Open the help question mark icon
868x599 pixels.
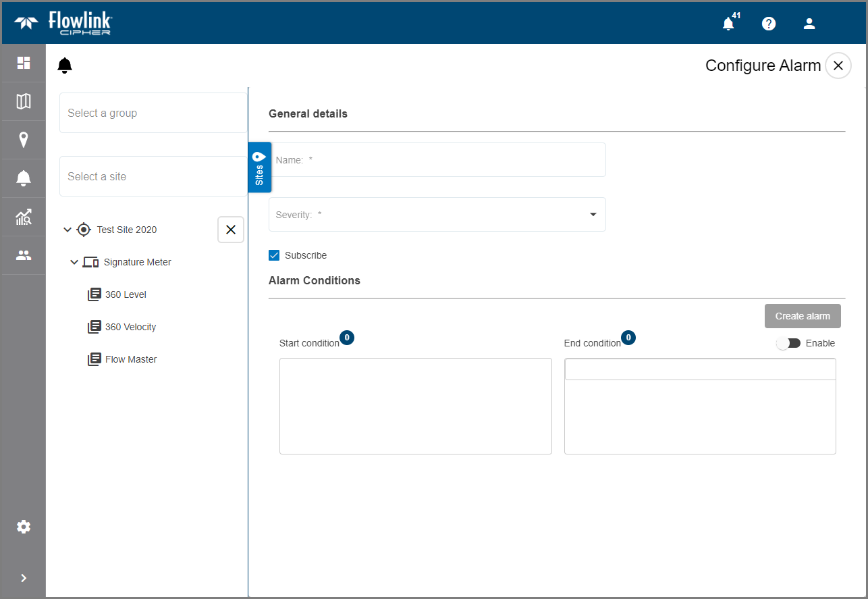click(x=769, y=24)
